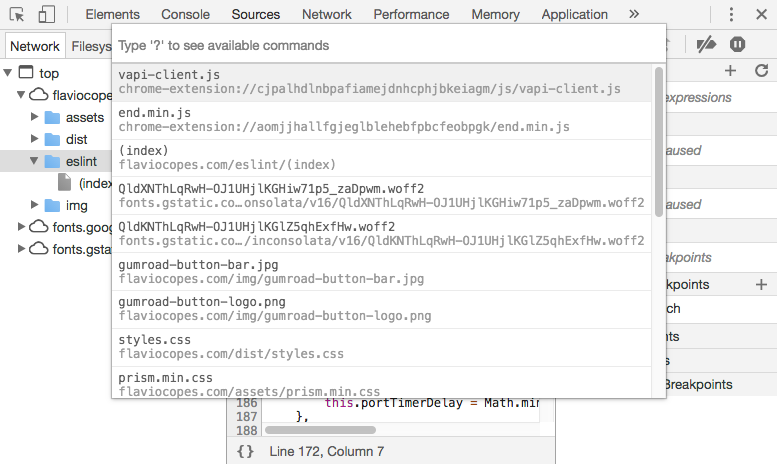
Task: Select the Network sub-tab in the Sources navigator
Action: 35,46
